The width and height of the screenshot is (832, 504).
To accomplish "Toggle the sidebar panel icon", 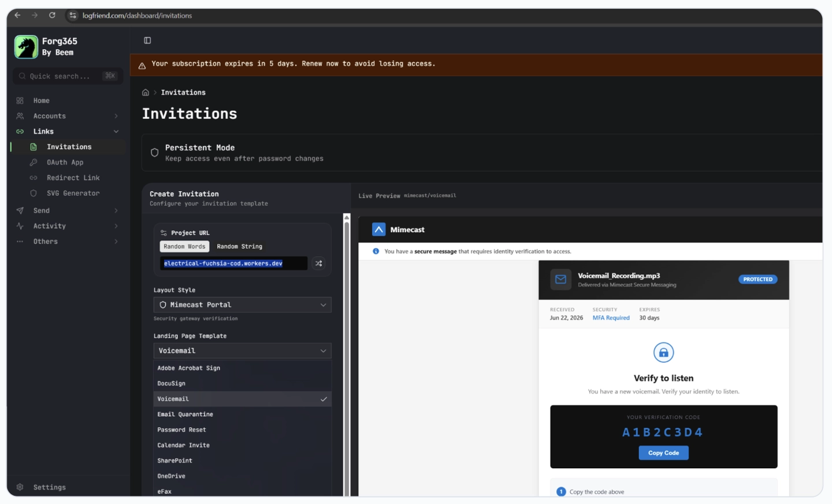I will click(x=147, y=40).
